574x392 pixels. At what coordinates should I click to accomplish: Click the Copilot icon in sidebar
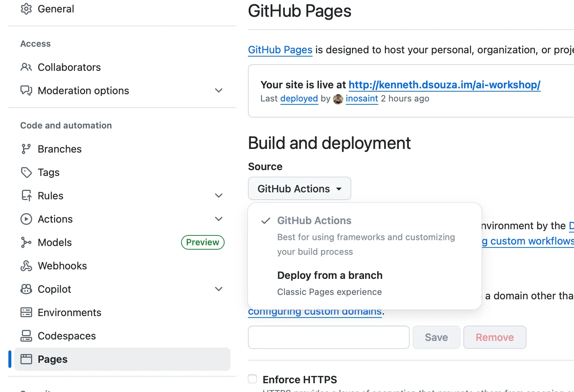pyautogui.click(x=26, y=289)
